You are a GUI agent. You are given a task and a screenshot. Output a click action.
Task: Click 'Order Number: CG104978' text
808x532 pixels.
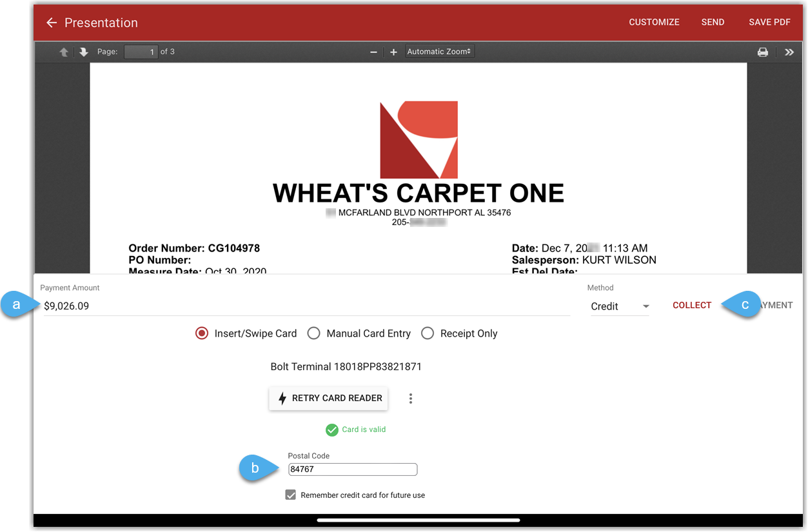[194, 248]
